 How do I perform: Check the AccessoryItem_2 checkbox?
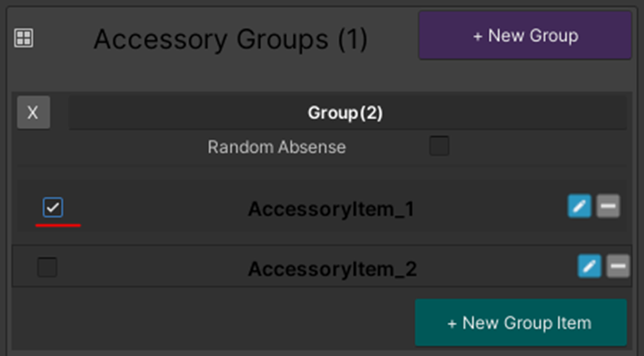click(x=48, y=267)
